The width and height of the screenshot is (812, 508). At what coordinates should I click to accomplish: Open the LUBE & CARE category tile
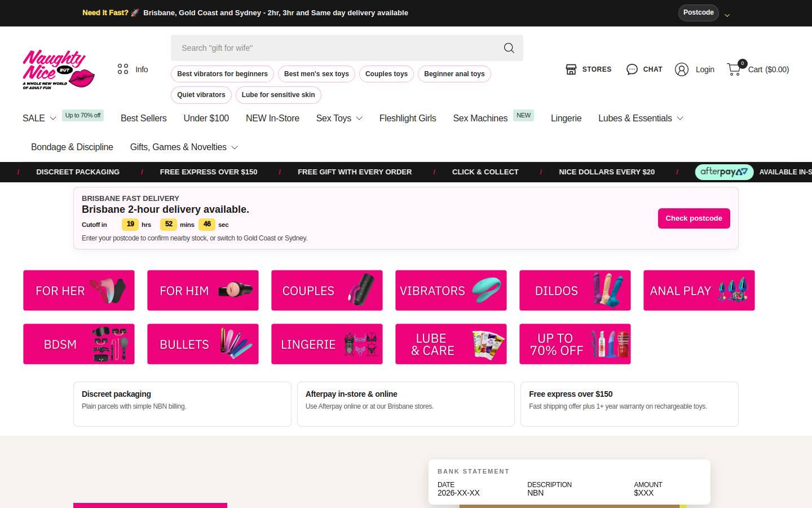(451, 344)
